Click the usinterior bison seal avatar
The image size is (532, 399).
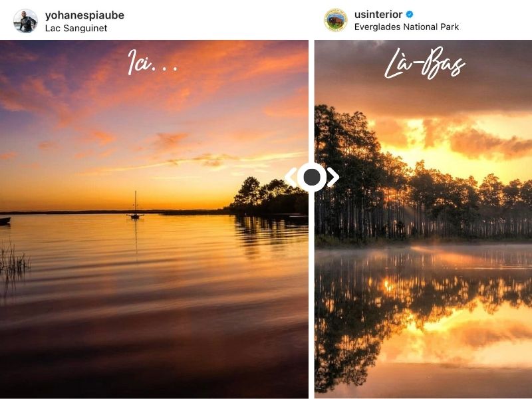click(336, 21)
